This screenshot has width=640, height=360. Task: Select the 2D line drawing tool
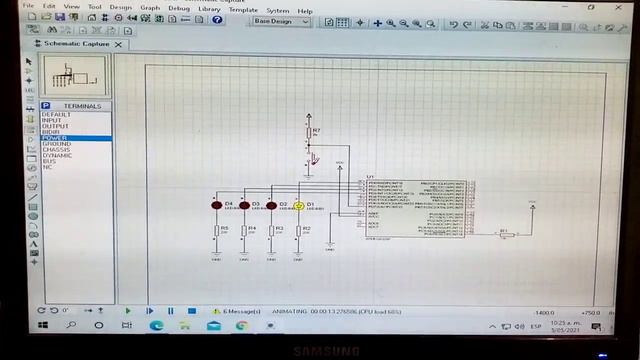coord(33,198)
